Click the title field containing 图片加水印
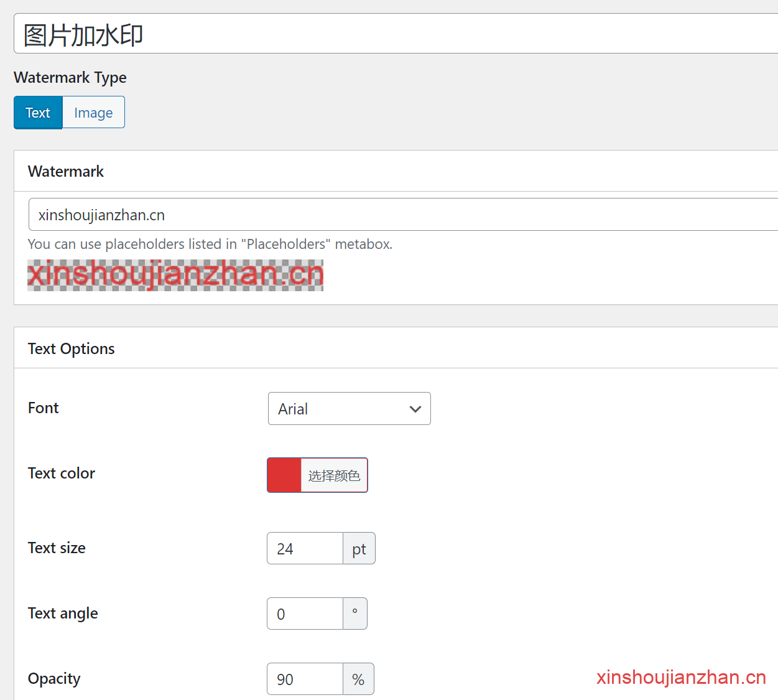This screenshot has height=700, width=778. pyautogui.click(x=396, y=34)
